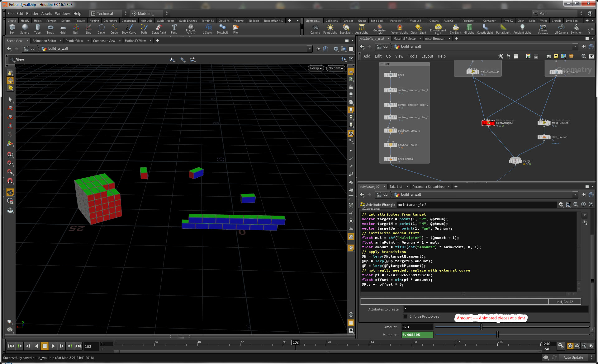Expand the Scene View path history dropdown
This screenshot has height=364, width=598.
tap(310, 49)
